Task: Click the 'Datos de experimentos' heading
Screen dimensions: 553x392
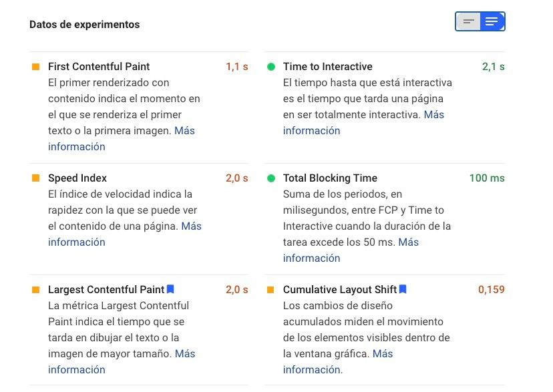Action: click(85, 24)
